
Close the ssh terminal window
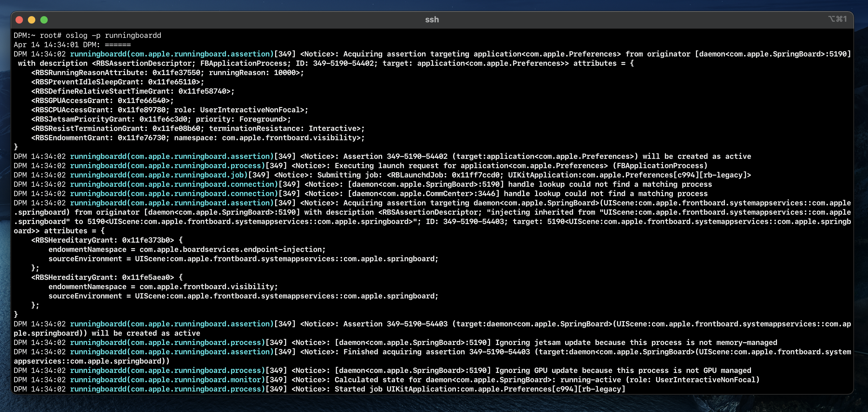tap(19, 20)
